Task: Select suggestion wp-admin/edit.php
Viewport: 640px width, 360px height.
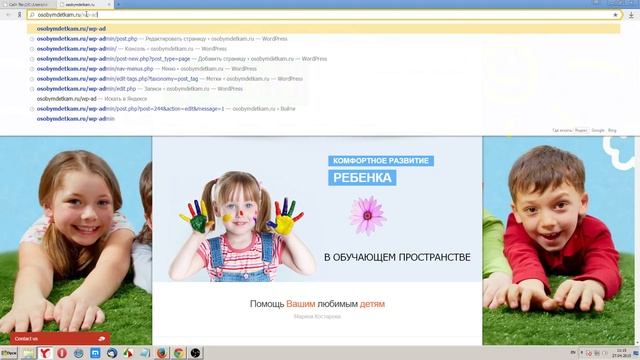Action: coord(323,89)
